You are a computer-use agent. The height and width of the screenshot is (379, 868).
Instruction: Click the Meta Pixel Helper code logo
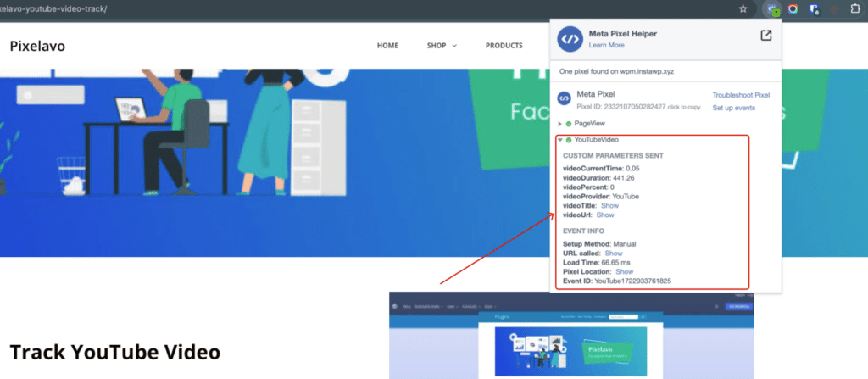pyautogui.click(x=568, y=38)
